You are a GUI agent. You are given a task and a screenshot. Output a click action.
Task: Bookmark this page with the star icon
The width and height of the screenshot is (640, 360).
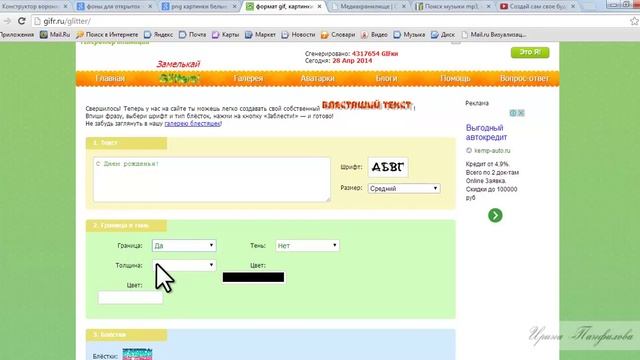point(634,21)
